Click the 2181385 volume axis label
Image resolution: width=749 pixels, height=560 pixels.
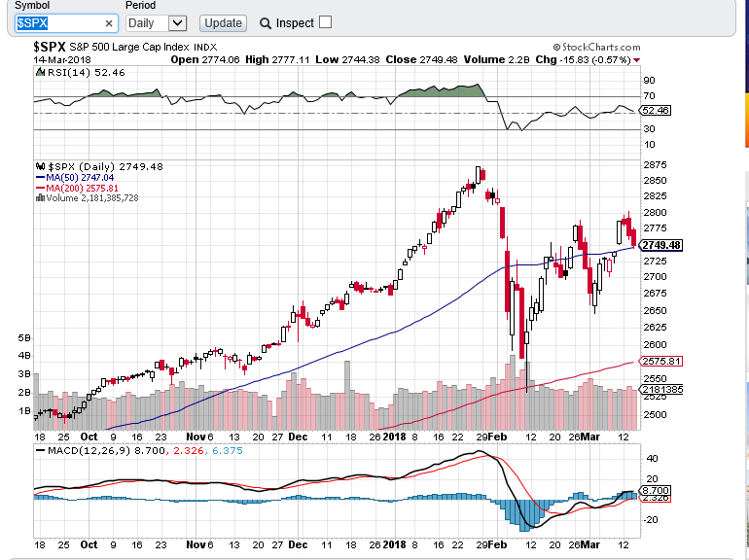(661, 390)
